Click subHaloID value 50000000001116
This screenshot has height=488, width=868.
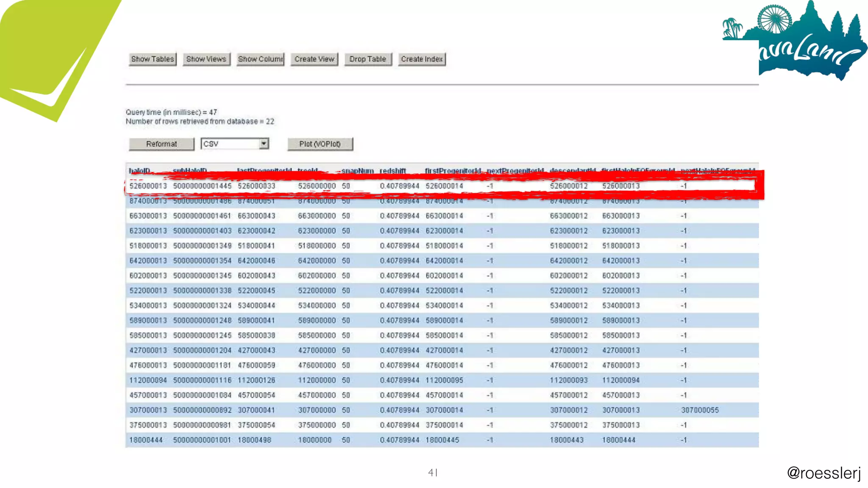tap(202, 380)
